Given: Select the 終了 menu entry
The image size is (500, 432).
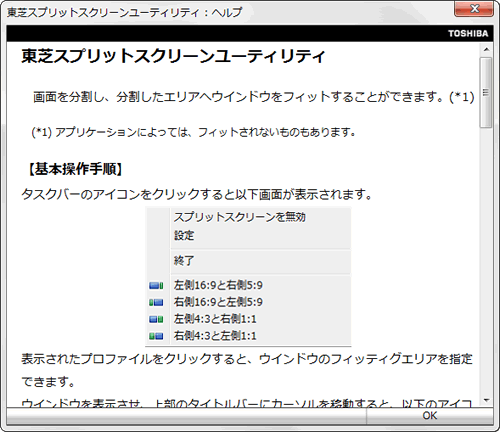Looking at the screenshot, I should pyautogui.click(x=184, y=260).
